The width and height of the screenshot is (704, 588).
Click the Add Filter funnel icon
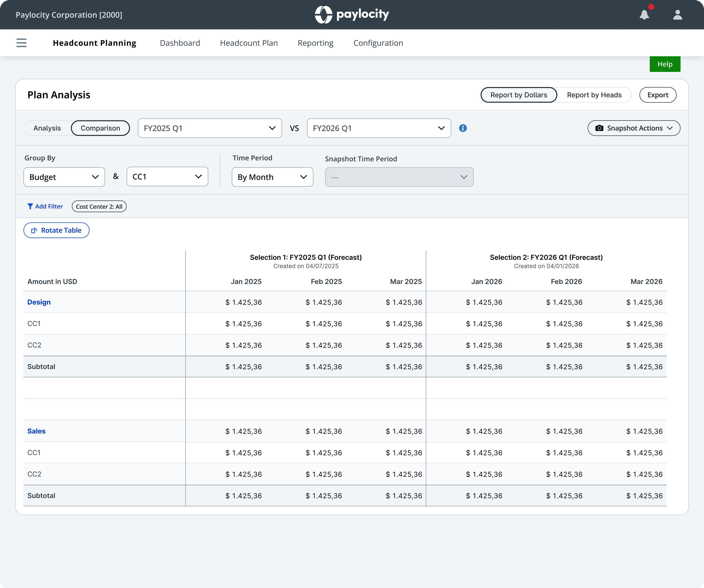pos(30,206)
